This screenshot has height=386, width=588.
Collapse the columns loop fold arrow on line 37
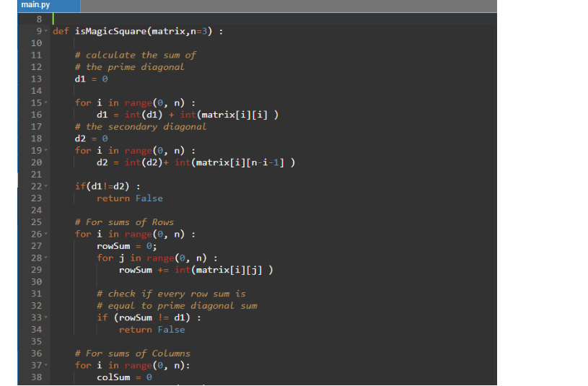pos(45,364)
